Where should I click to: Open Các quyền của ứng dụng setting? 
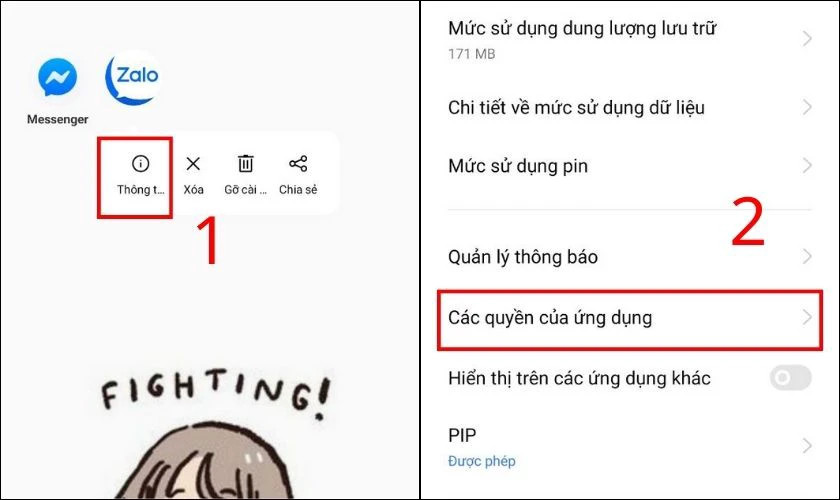click(629, 320)
